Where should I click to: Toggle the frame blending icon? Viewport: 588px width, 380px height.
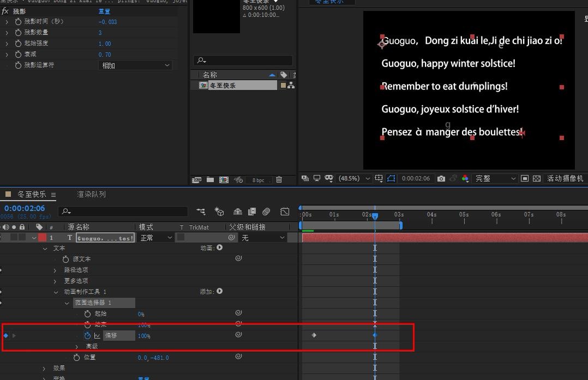tap(252, 212)
